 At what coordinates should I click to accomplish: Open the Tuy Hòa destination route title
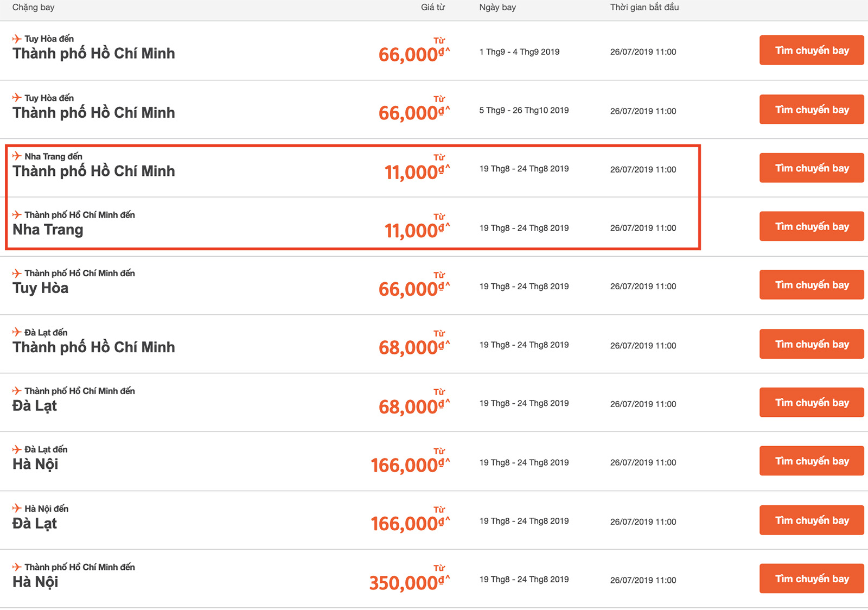[x=41, y=288]
